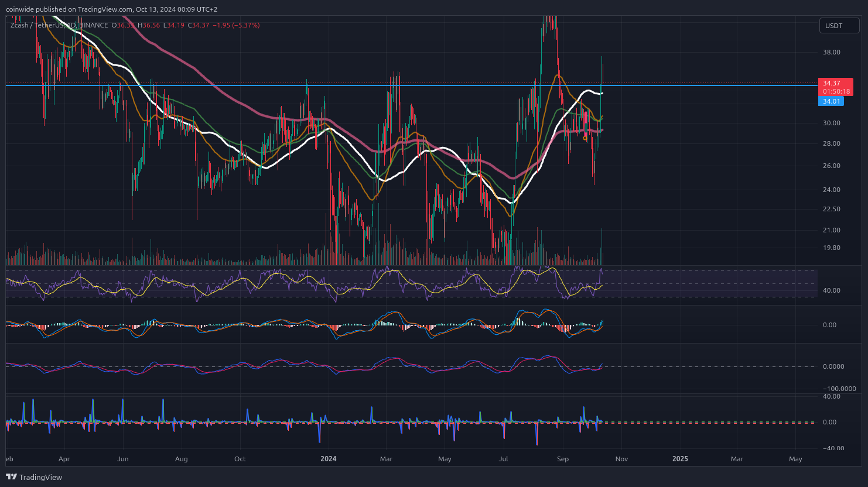Click the open value O36.33
This screenshot has width=868, height=487.
point(124,25)
